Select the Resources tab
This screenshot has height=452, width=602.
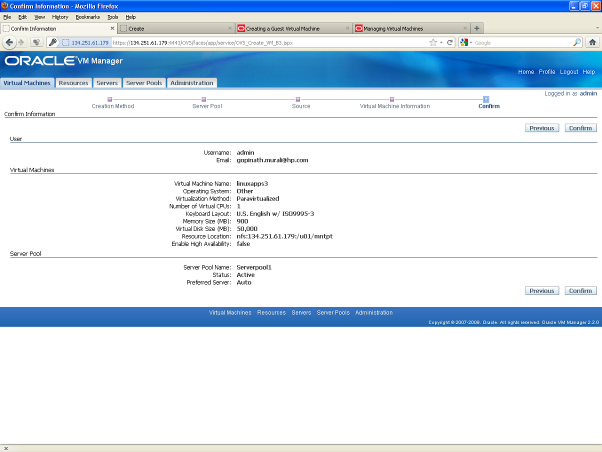73,83
